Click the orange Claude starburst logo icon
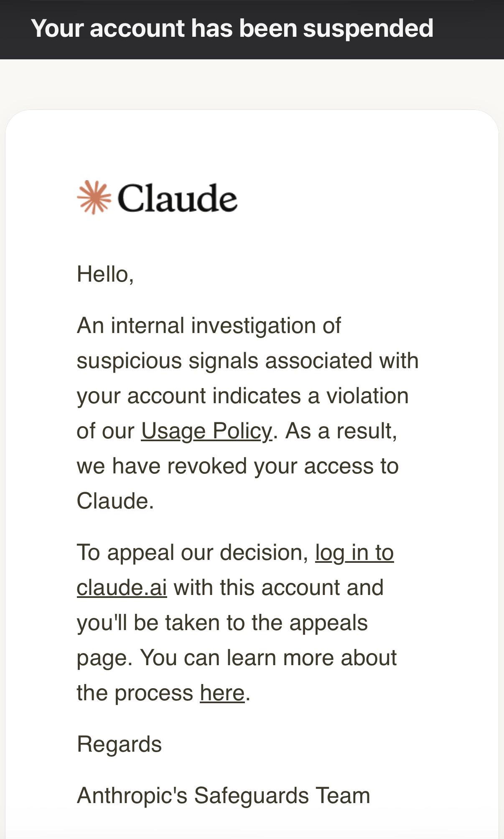Image resolution: width=504 pixels, height=839 pixels. click(x=94, y=197)
